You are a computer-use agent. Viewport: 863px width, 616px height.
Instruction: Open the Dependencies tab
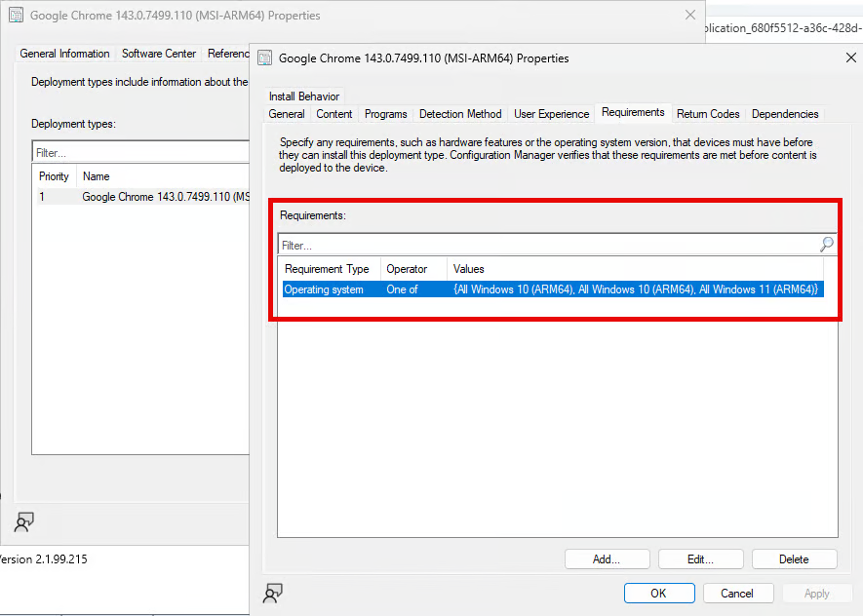click(785, 113)
